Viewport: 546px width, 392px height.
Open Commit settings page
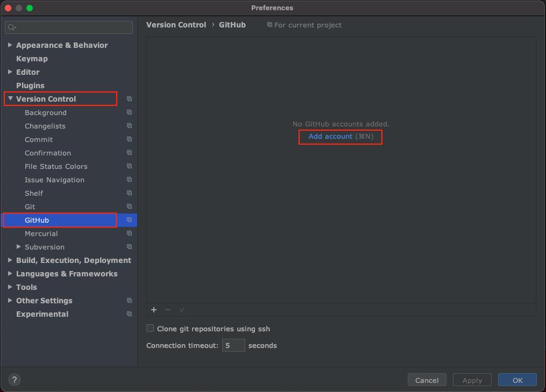click(x=39, y=140)
